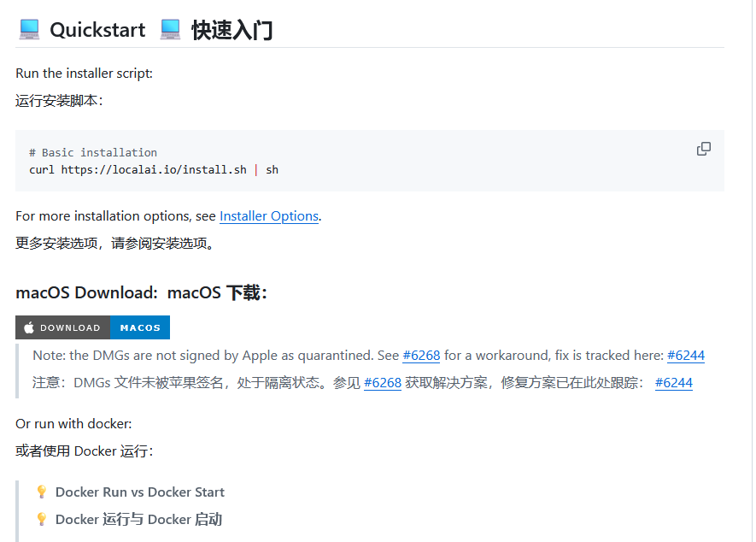This screenshot has width=756, height=542.
Task: Click the lightbulb icon next to Docker Run vs Docker Start
Action: (x=41, y=492)
